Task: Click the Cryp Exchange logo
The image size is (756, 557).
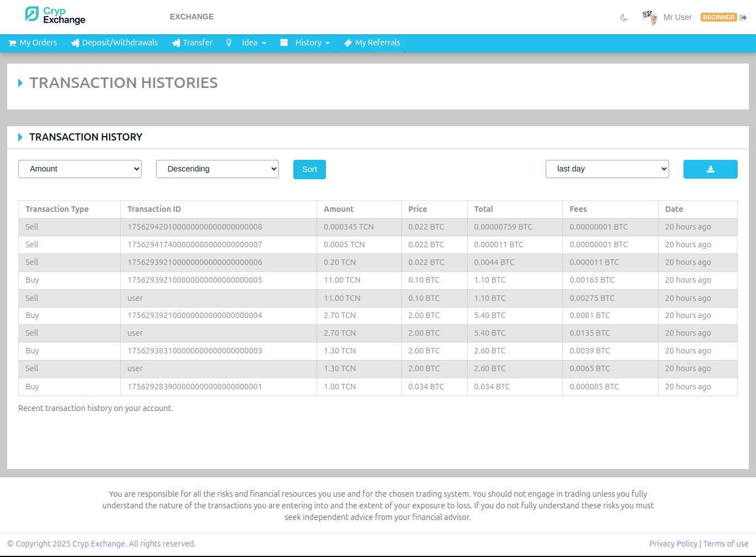Action: tap(55, 15)
